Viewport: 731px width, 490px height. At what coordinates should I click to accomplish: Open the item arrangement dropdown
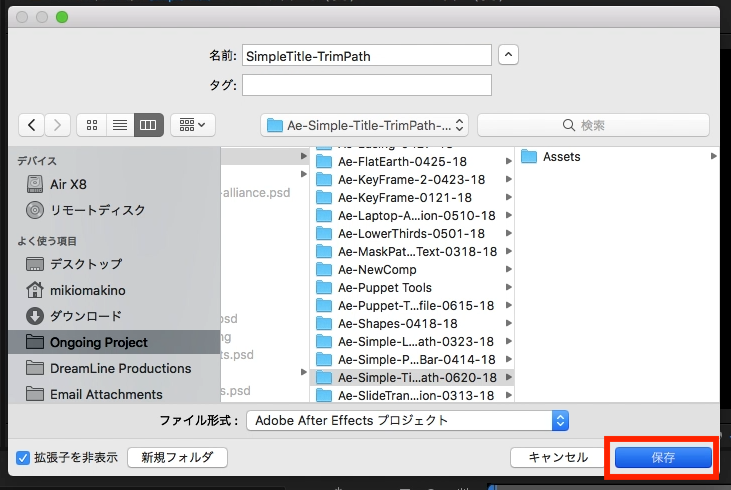[x=193, y=125]
